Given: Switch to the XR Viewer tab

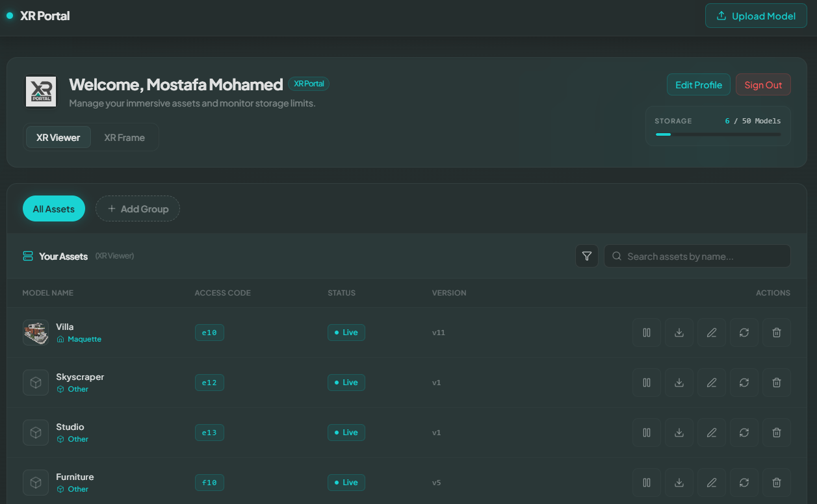Looking at the screenshot, I should [x=58, y=138].
